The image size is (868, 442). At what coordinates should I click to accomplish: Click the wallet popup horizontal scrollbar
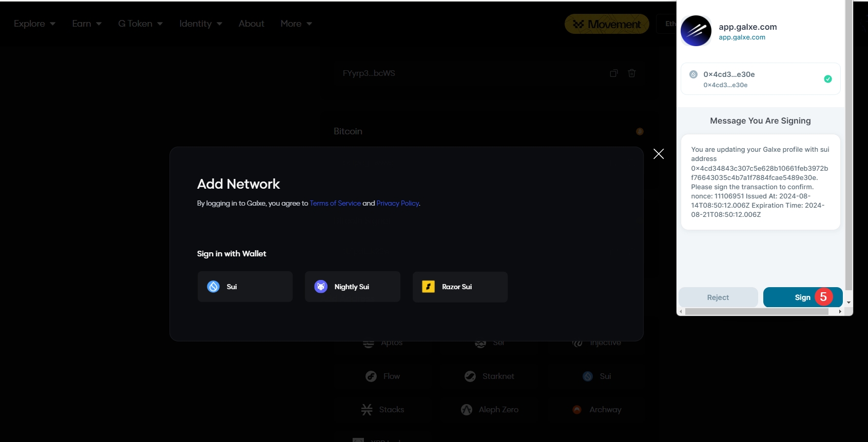[x=757, y=311]
